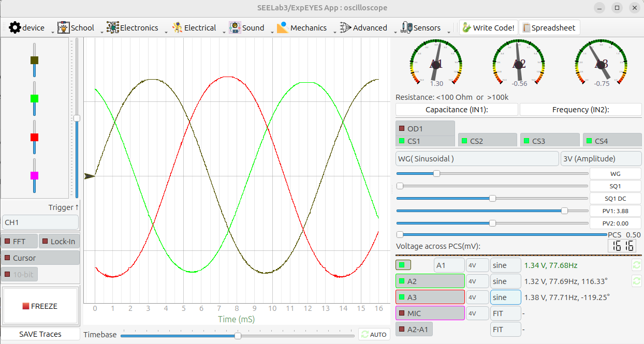644x344 pixels.
Task: Click the School toolbar icon
Action: click(x=63, y=28)
